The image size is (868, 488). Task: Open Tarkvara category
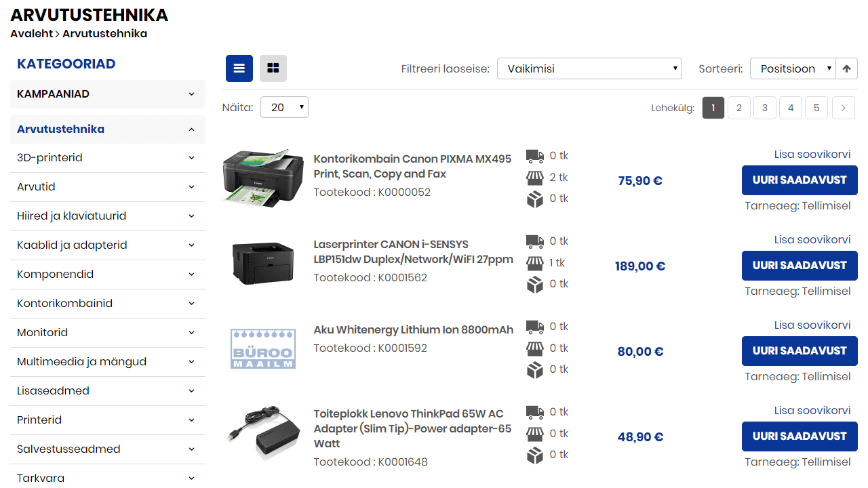pos(41,479)
